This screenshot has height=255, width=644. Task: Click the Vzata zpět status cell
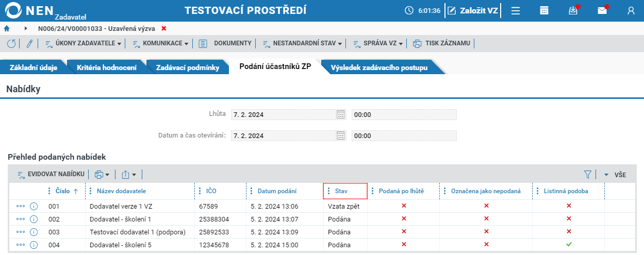tap(345, 206)
